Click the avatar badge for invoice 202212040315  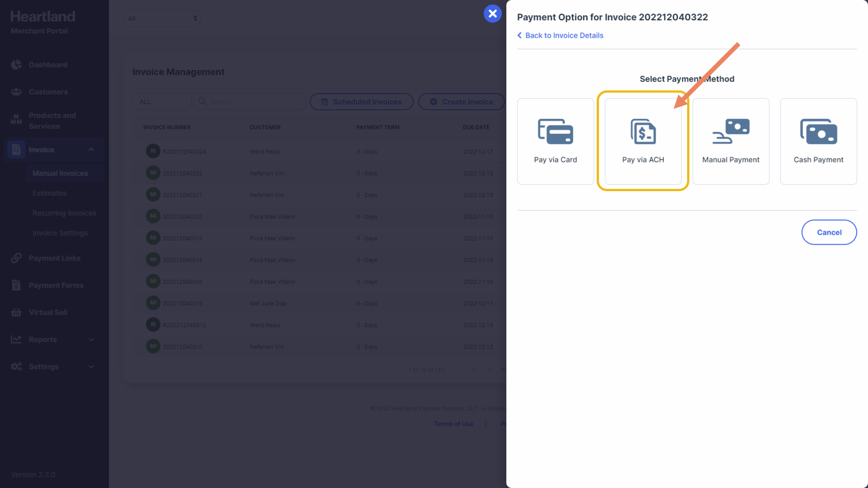point(153,303)
